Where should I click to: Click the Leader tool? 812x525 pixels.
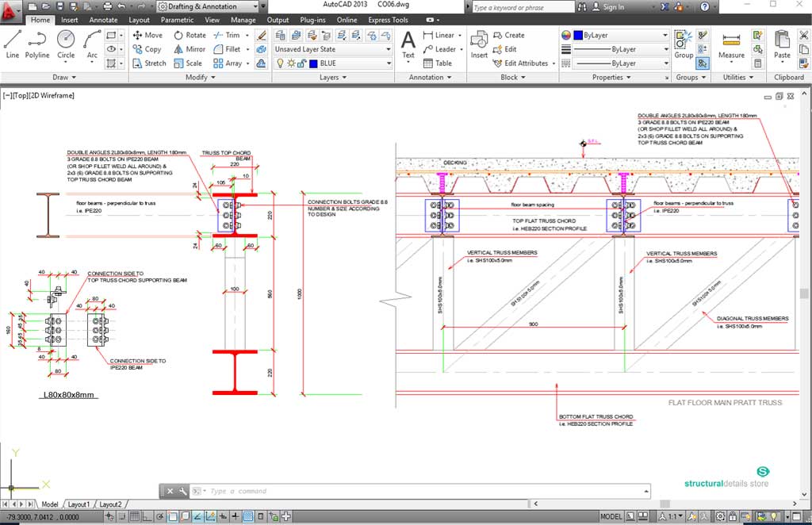click(439, 49)
